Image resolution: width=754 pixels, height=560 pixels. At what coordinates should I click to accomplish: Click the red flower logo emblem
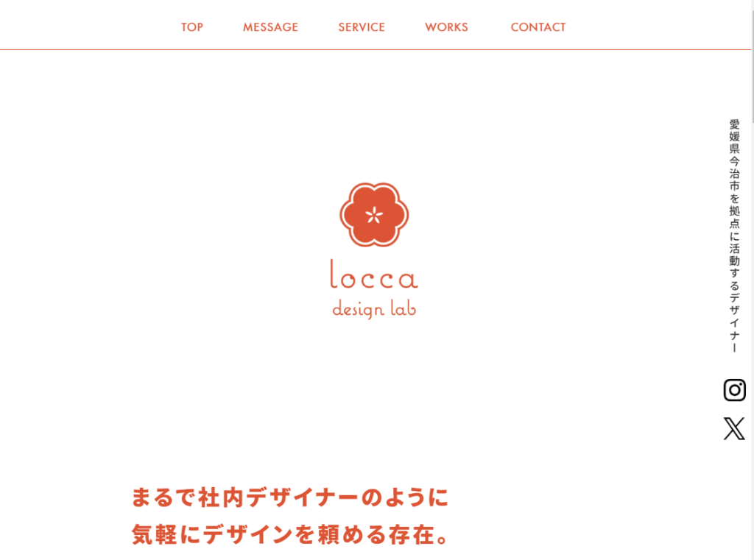(x=374, y=214)
